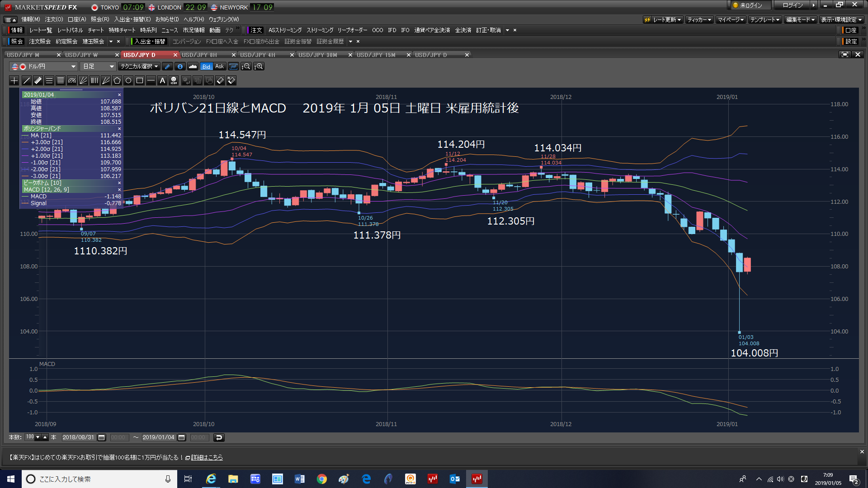This screenshot has width=868, height=488.
Task: Toggle Ask price display
Action: point(219,66)
